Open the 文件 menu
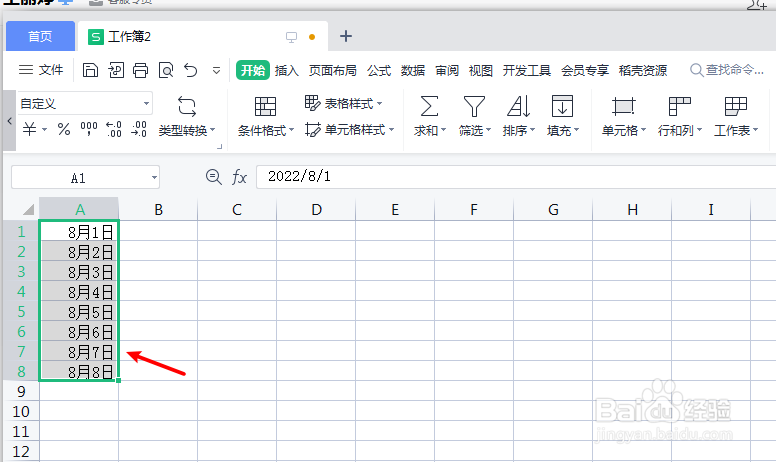The image size is (776, 462). point(41,70)
